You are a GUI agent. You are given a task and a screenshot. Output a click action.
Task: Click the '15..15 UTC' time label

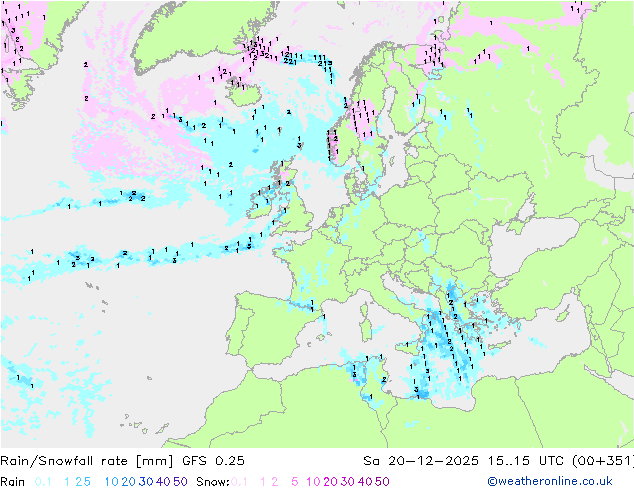pyautogui.click(x=527, y=461)
